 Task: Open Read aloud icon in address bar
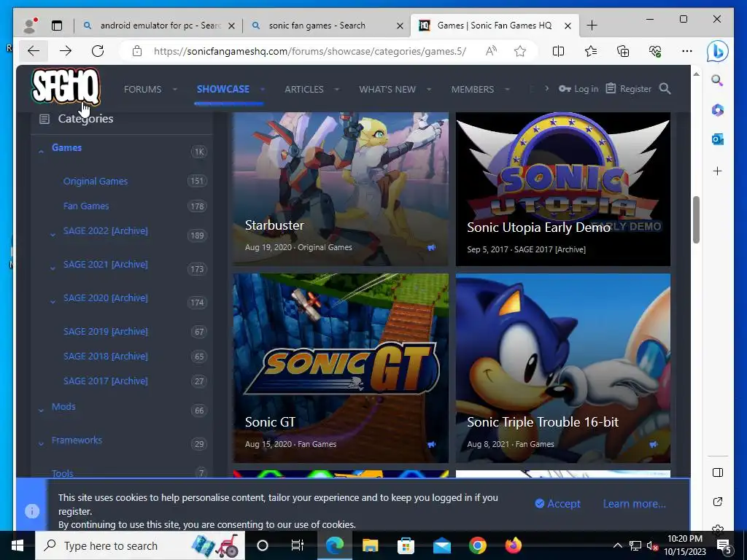coord(491,51)
